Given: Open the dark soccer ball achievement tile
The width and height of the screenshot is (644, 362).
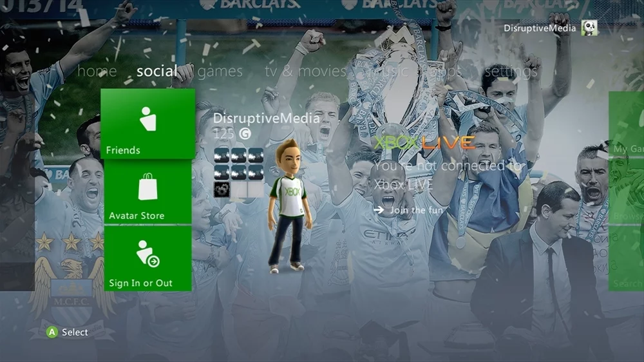Looking at the screenshot, I should click(222, 190).
